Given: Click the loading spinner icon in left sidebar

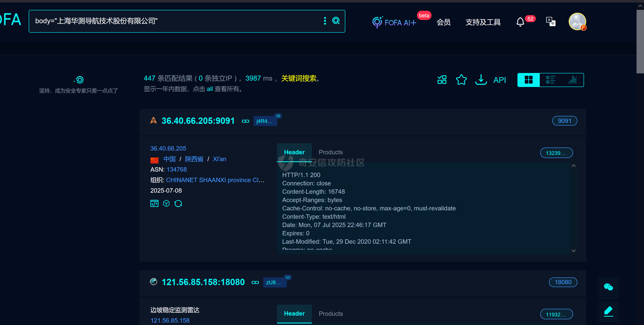Looking at the screenshot, I should click(79, 80).
